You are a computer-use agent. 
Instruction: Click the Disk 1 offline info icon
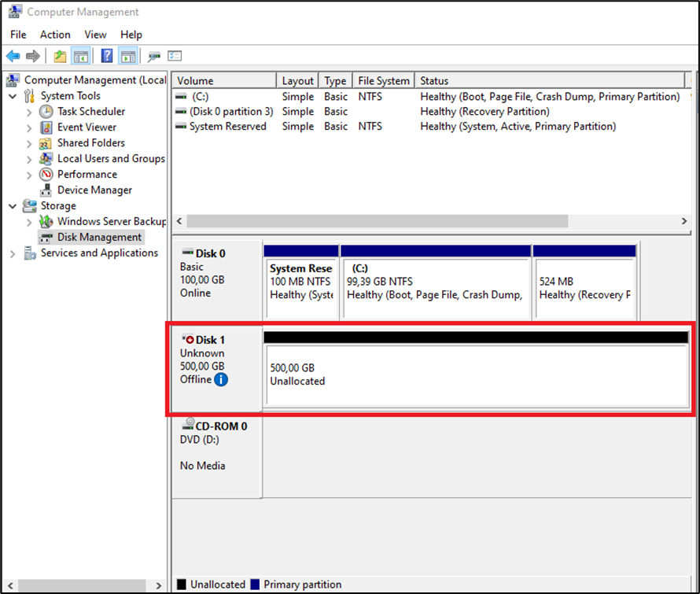click(221, 380)
